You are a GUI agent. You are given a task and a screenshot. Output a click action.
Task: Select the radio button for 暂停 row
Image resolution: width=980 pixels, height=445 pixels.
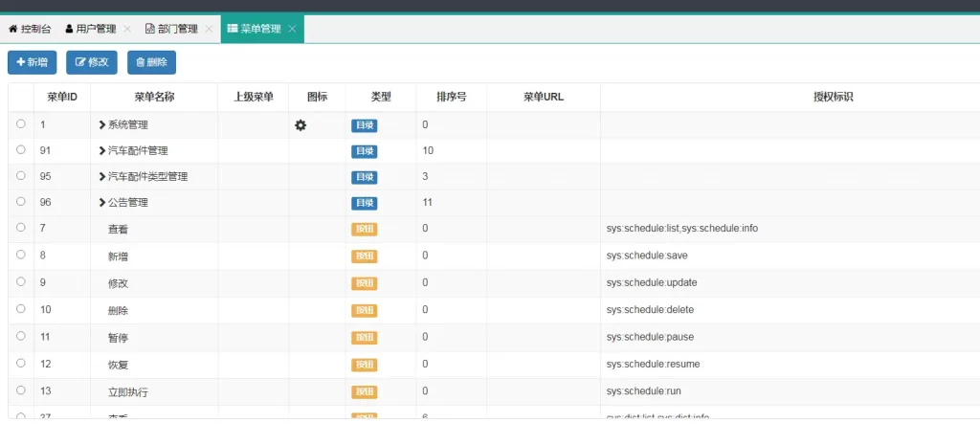tap(21, 337)
